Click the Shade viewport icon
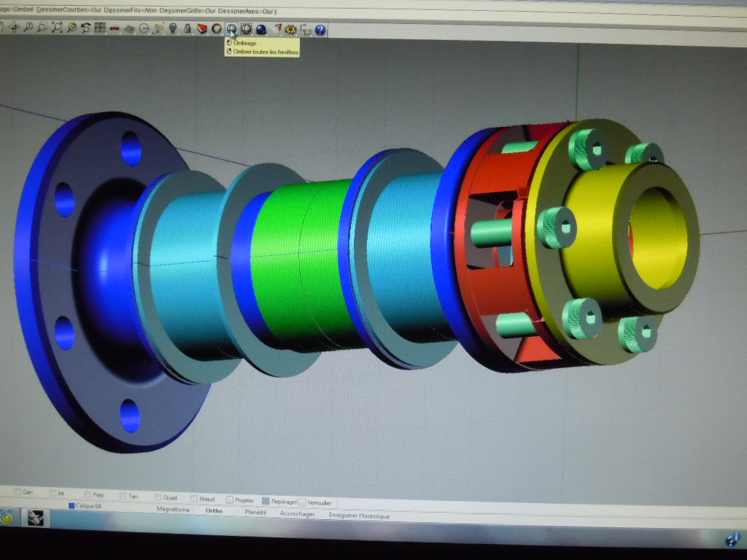747x560 pixels. coord(231,29)
